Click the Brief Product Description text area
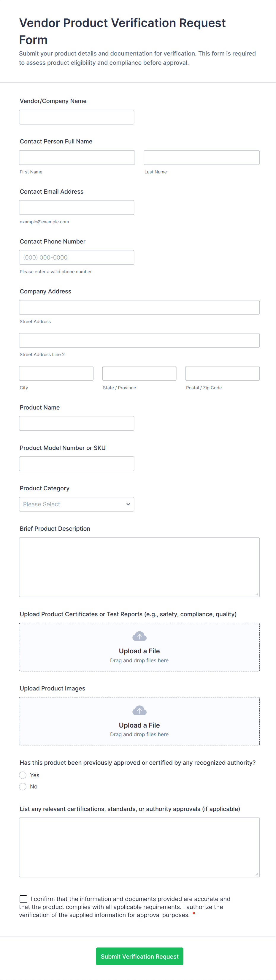Viewport: 276px width, 980px height. (x=139, y=567)
